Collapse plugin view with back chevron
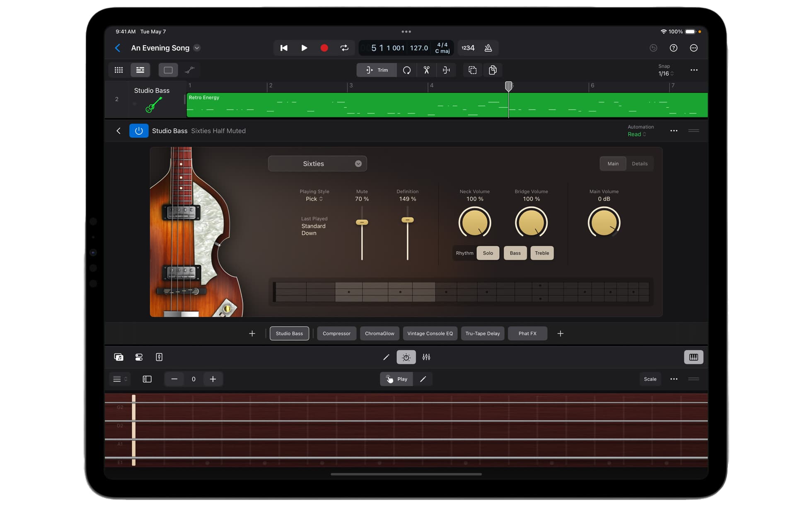This screenshot has height=507, width=812. click(x=118, y=131)
